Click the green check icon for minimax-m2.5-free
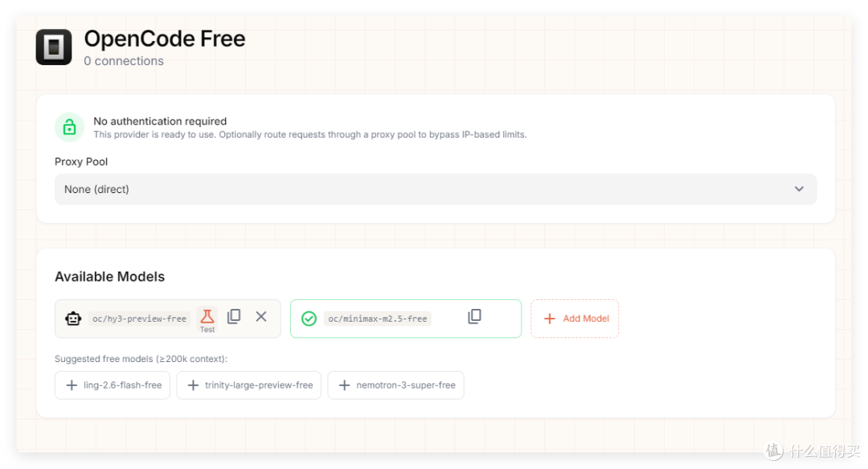 (309, 319)
